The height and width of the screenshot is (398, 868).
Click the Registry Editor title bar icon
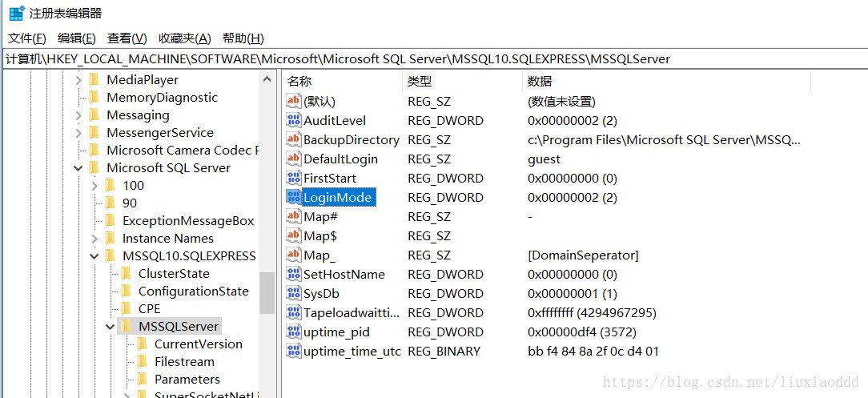point(17,13)
